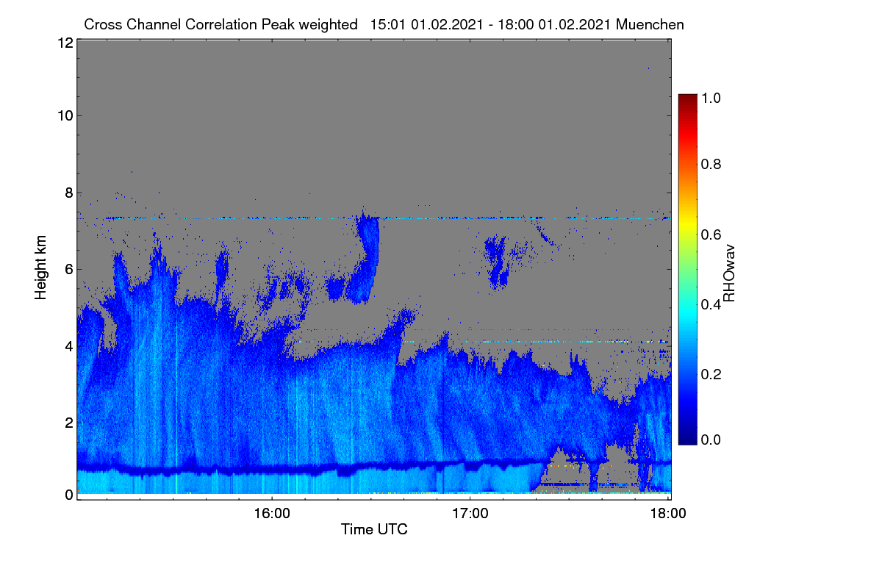Click the 'RHOwav' colorbar label
The width and height of the screenshot is (882, 588).
(729, 273)
